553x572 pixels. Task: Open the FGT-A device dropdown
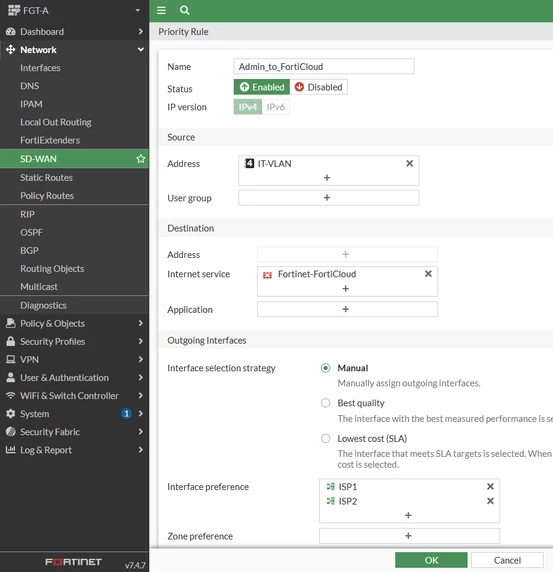138,11
